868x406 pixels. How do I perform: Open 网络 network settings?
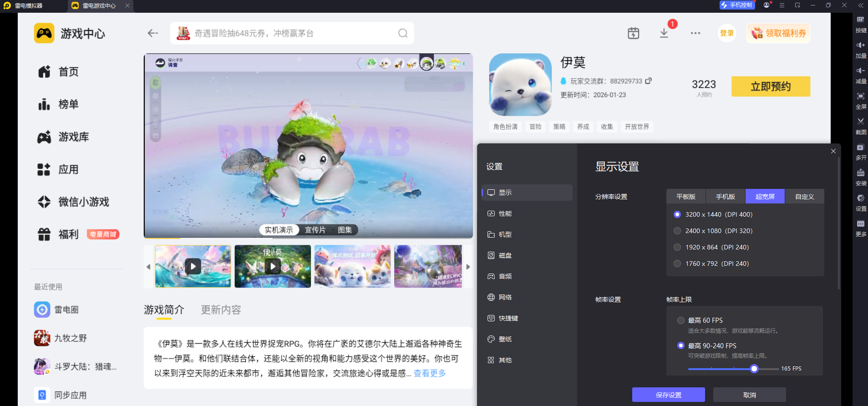527,297
